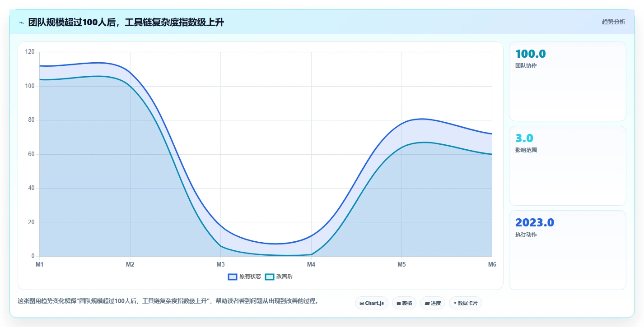
Task: Click the 80 y-axis value
Action: tap(32, 120)
